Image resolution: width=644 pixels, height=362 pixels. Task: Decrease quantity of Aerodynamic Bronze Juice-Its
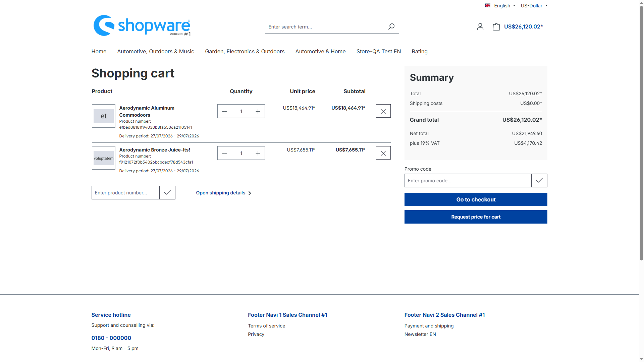[x=224, y=153]
